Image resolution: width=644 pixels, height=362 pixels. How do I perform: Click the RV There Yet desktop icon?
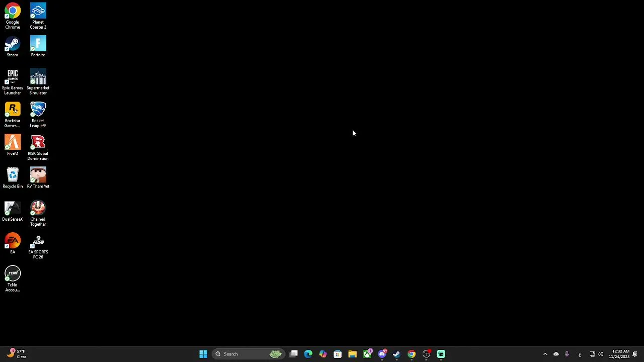tap(38, 178)
